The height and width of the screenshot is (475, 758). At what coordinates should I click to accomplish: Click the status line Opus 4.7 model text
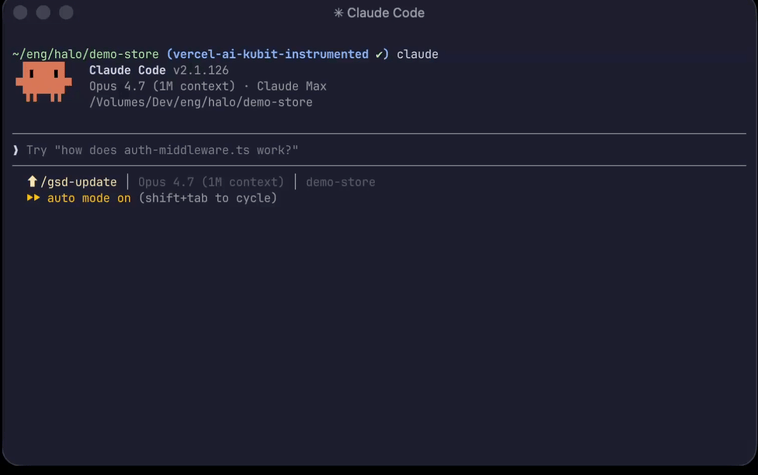click(x=211, y=182)
